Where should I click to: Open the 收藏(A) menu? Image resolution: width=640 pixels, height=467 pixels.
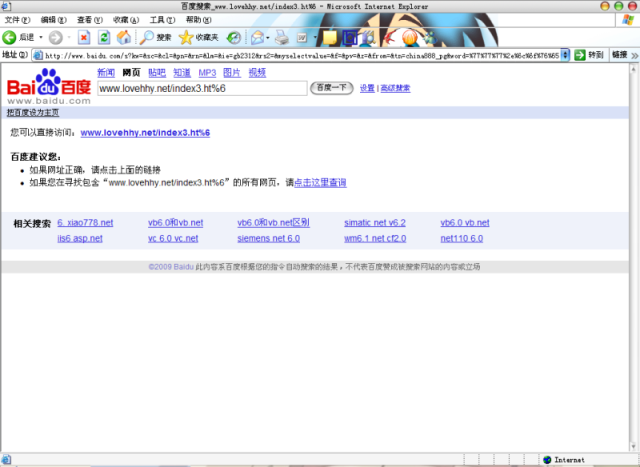[126, 20]
